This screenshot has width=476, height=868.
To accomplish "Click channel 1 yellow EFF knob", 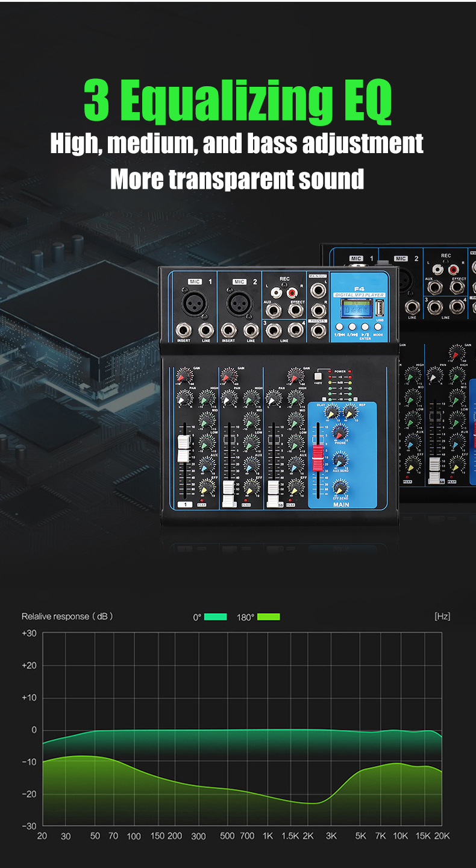I will 206,487.
